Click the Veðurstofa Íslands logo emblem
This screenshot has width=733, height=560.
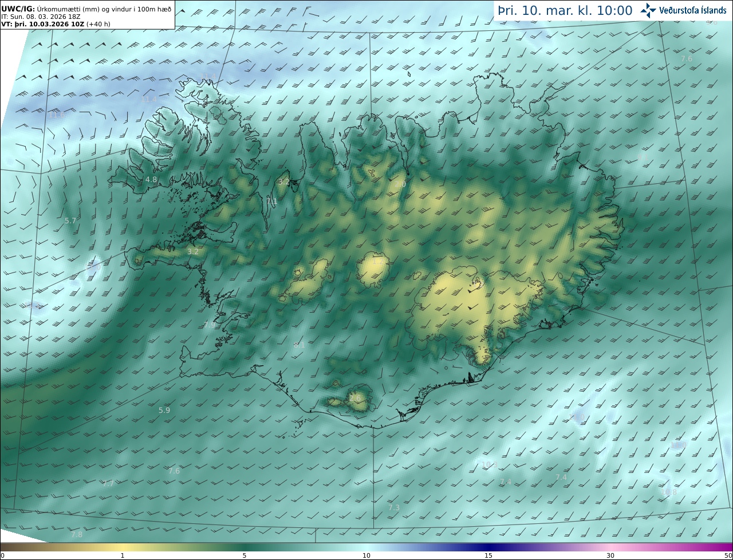coord(648,10)
